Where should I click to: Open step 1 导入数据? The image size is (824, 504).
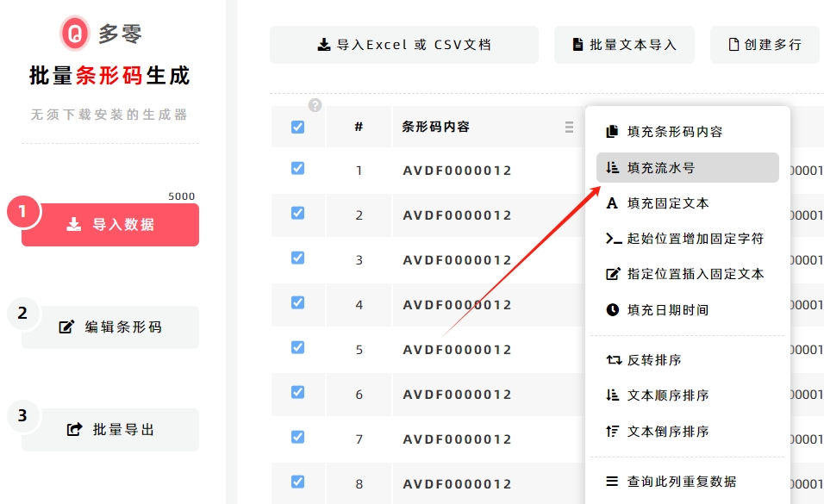tap(110, 224)
